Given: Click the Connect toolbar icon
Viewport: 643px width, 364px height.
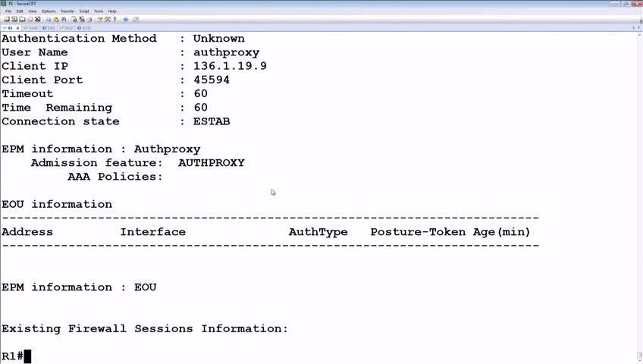Looking at the screenshot, I should tap(7, 19).
